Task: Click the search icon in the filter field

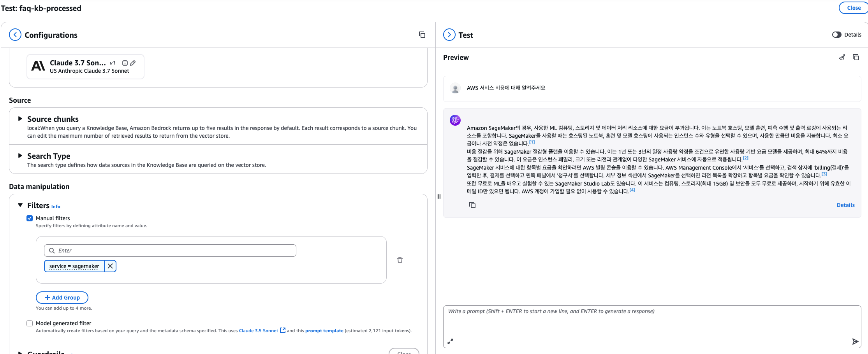Action: (52, 251)
